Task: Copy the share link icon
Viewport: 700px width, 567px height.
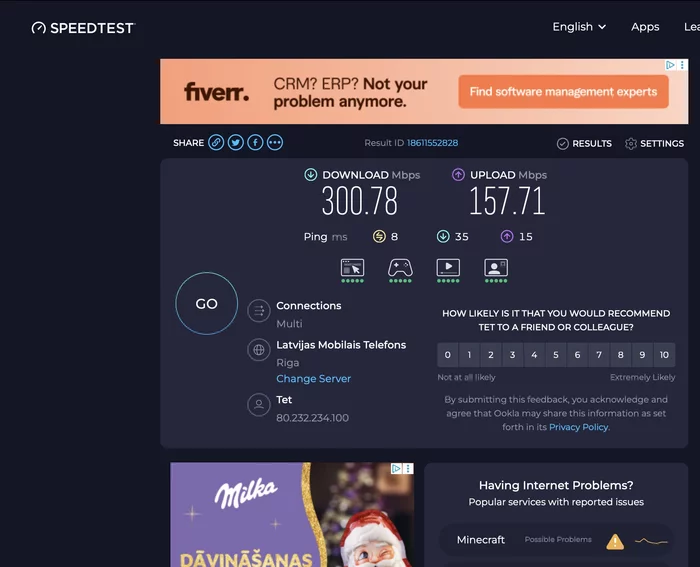Action: 216,142
